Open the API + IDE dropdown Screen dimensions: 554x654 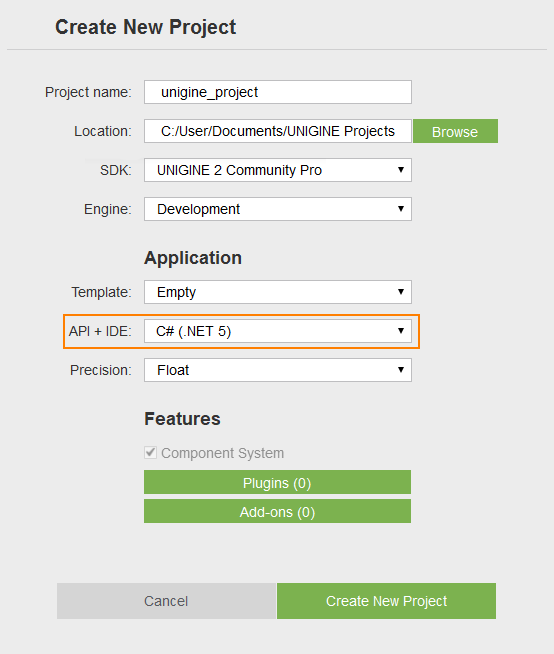pos(278,331)
